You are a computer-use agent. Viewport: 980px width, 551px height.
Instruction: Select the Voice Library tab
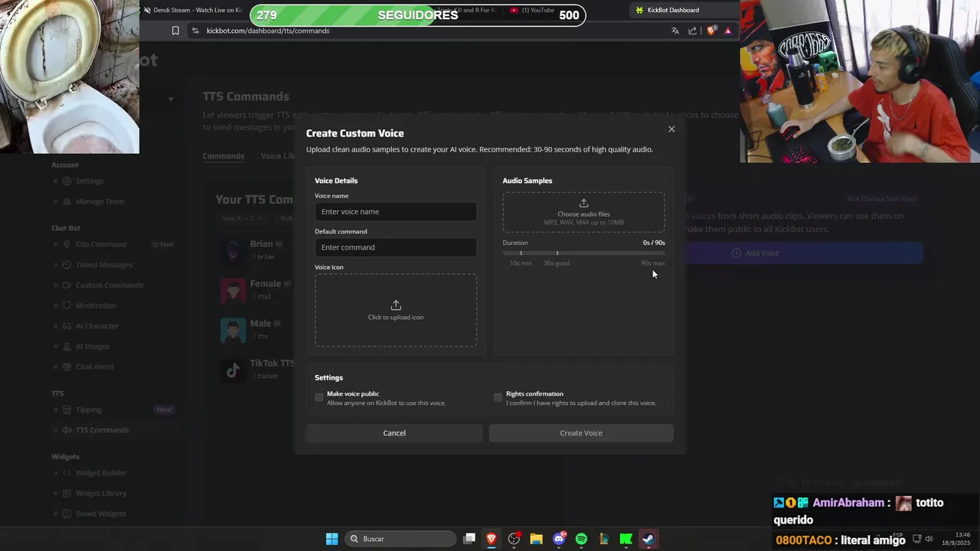[x=277, y=156]
